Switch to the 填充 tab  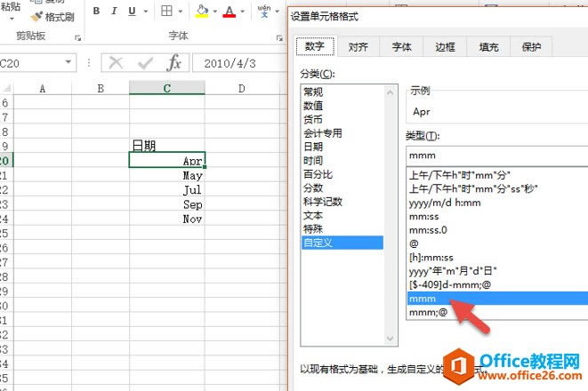[488, 47]
